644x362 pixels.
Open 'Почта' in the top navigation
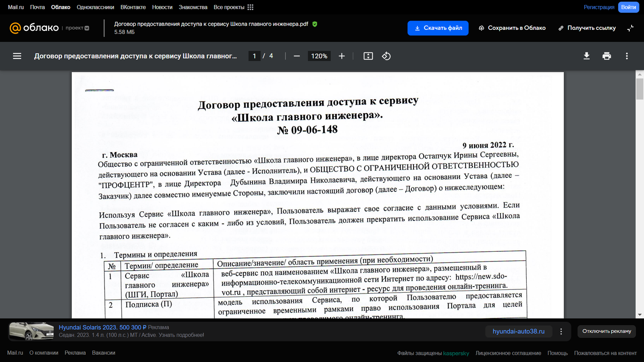[37, 7]
